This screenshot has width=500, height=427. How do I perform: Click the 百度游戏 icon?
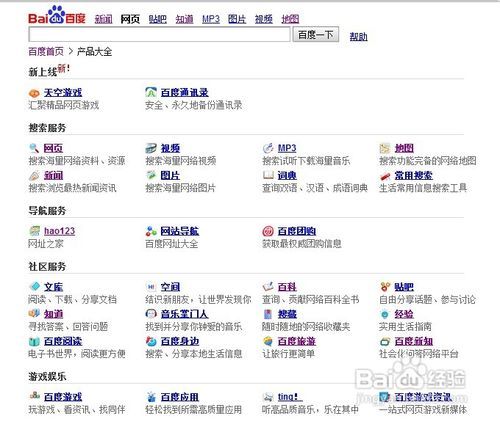click(34, 396)
